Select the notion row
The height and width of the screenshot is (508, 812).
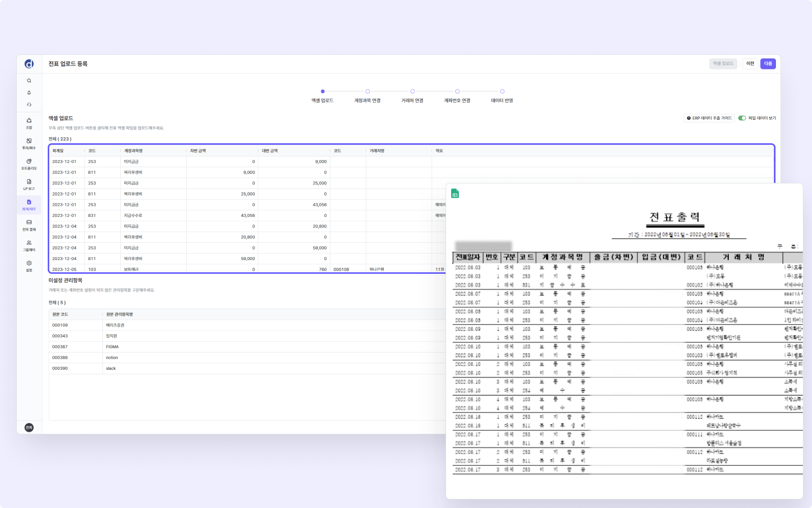coord(247,358)
